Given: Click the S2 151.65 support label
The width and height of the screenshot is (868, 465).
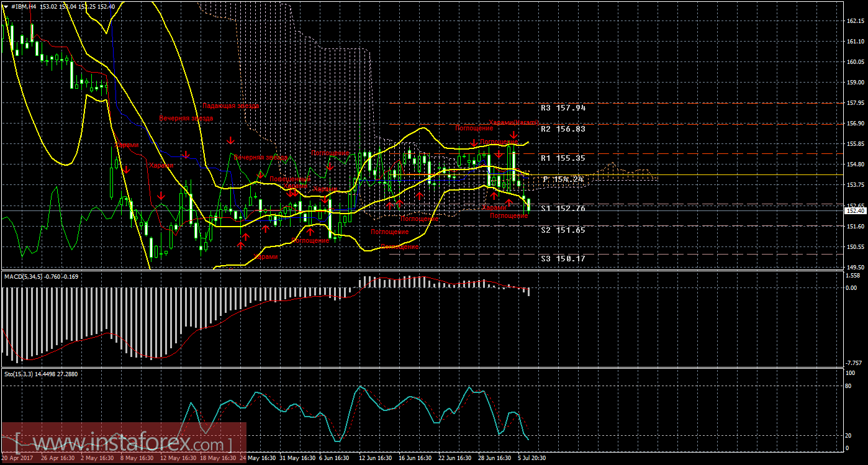Looking at the screenshot, I should (563, 230).
